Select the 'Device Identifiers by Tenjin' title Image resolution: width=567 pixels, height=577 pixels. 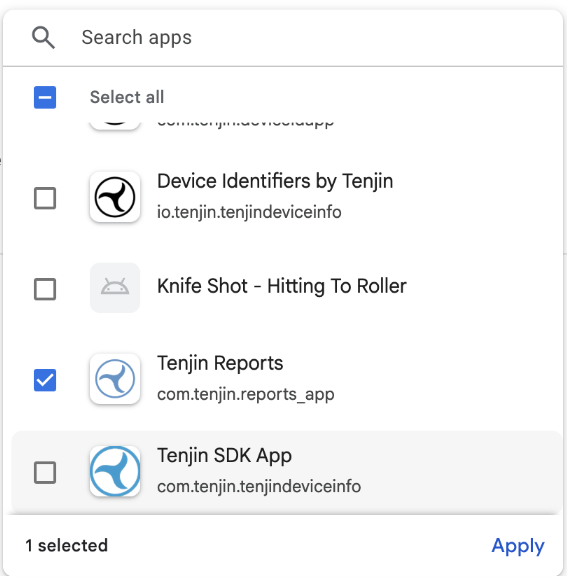275,181
